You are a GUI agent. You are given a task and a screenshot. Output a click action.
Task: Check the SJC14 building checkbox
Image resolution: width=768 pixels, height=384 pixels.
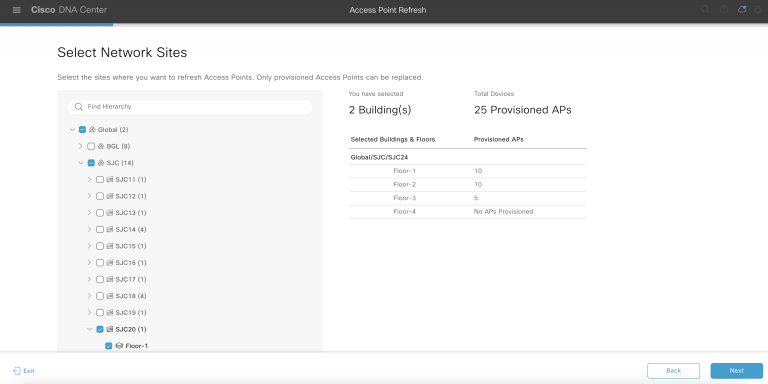(100, 230)
